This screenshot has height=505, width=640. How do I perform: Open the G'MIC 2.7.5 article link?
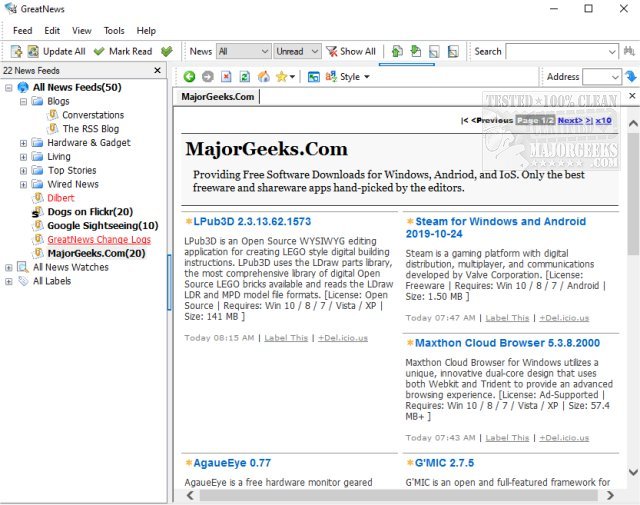[x=444, y=463]
